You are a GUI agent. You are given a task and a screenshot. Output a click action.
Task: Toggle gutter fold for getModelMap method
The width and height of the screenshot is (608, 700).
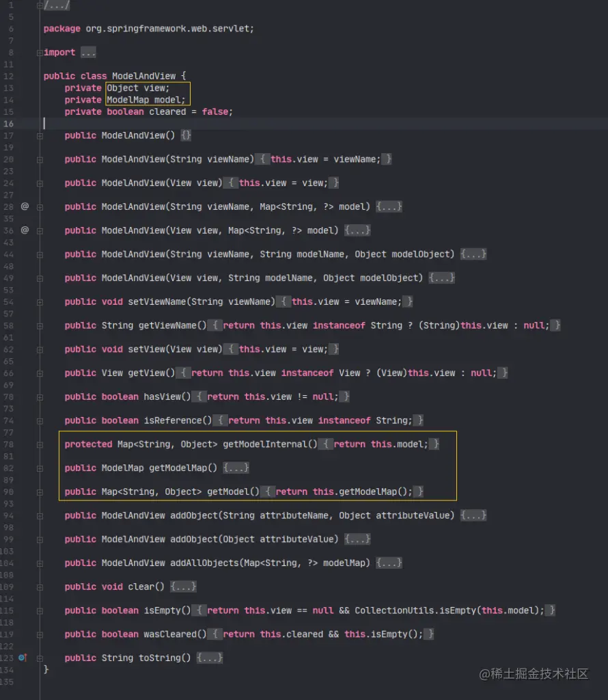pyautogui.click(x=40, y=468)
